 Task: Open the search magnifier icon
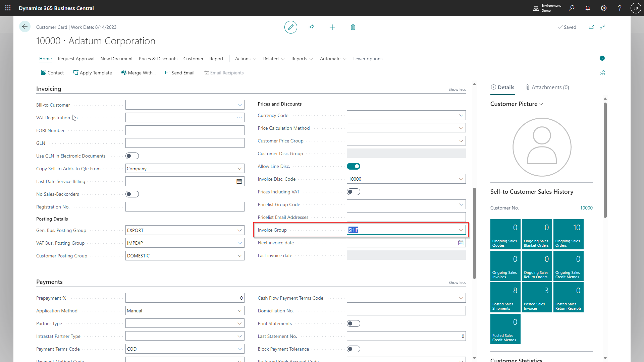click(x=572, y=8)
